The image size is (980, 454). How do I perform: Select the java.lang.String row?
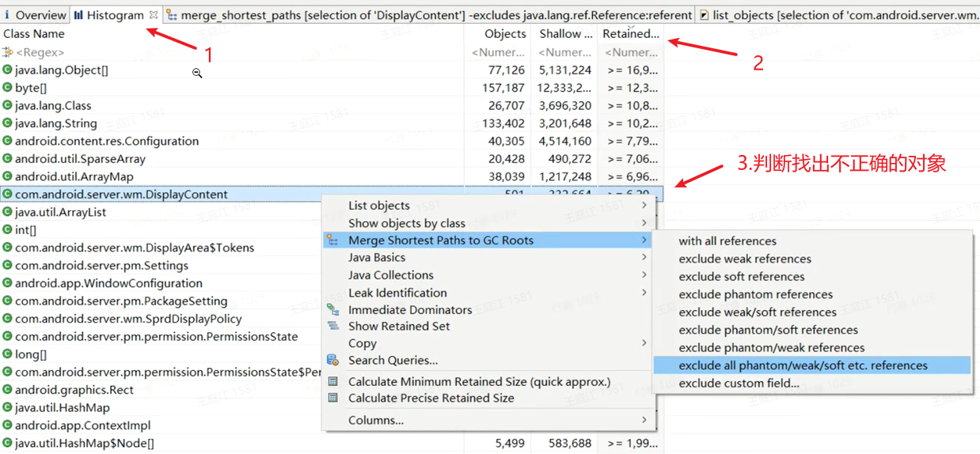click(x=332, y=123)
